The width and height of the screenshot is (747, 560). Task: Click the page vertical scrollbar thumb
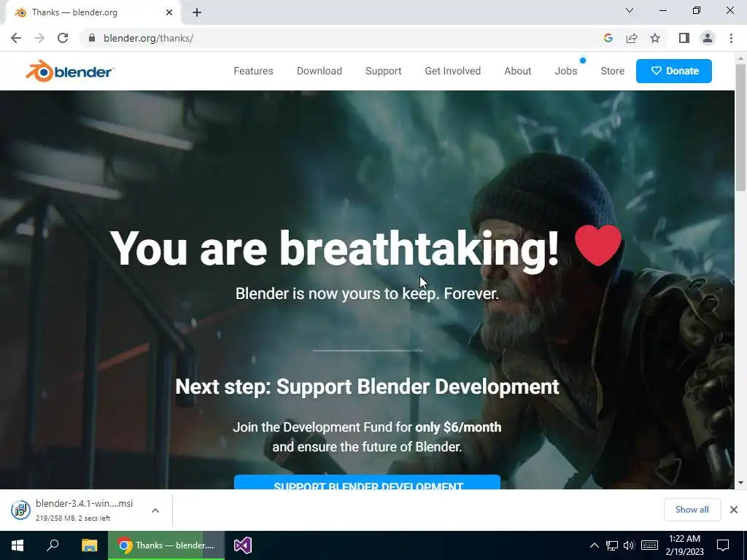(x=740, y=128)
